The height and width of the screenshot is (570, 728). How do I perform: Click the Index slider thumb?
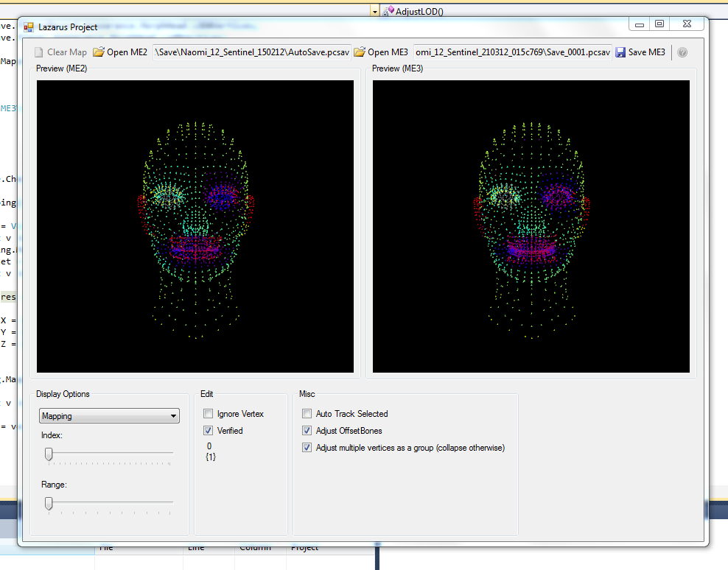point(49,454)
